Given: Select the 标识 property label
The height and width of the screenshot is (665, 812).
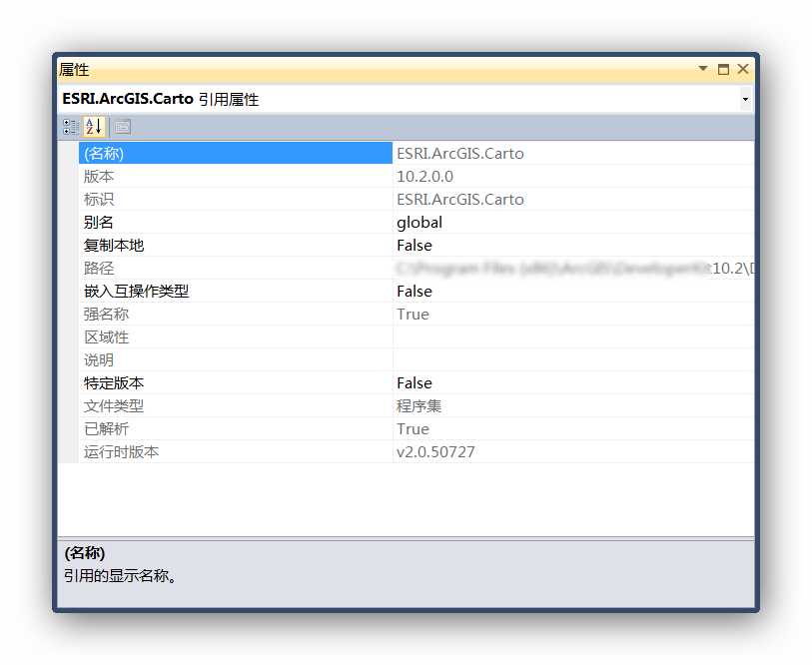Looking at the screenshot, I should click(x=99, y=200).
